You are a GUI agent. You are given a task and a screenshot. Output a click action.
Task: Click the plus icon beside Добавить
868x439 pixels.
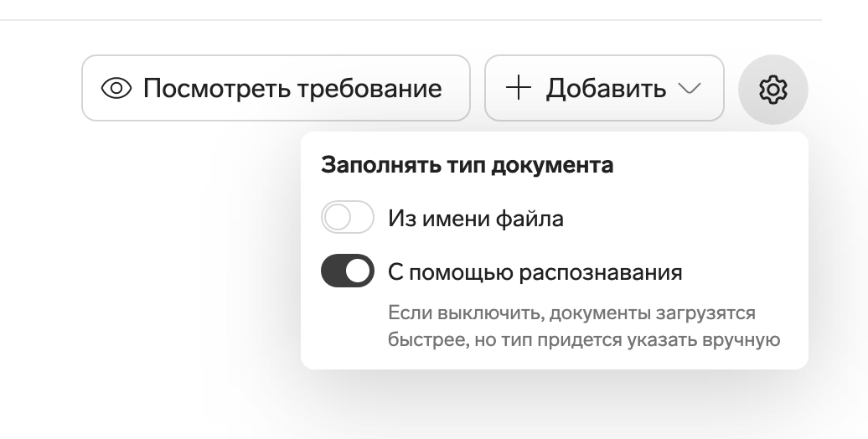[x=519, y=88]
